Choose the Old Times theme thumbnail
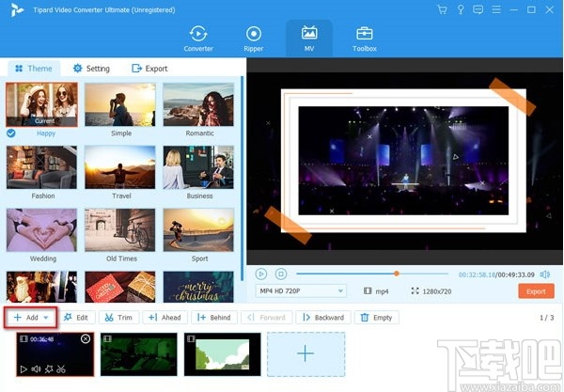Image resolution: width=564 pixels, height=392 pixels. (120, 229)
